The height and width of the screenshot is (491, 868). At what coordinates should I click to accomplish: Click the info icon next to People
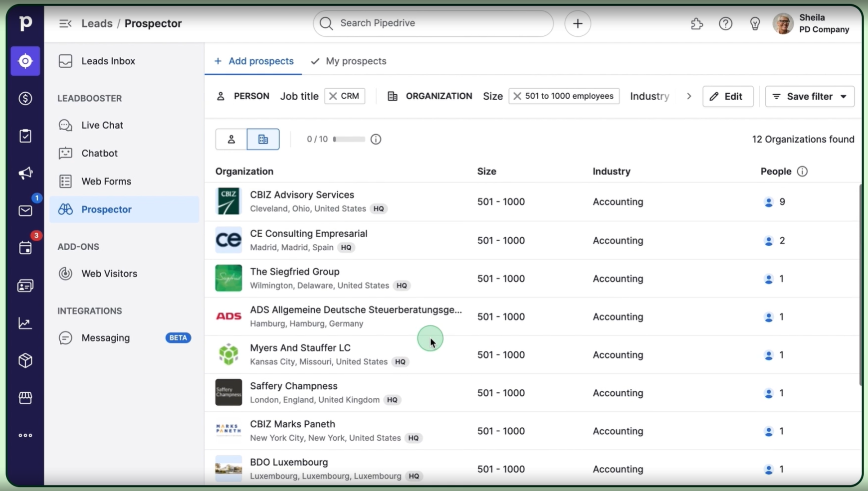click(802, 171)
